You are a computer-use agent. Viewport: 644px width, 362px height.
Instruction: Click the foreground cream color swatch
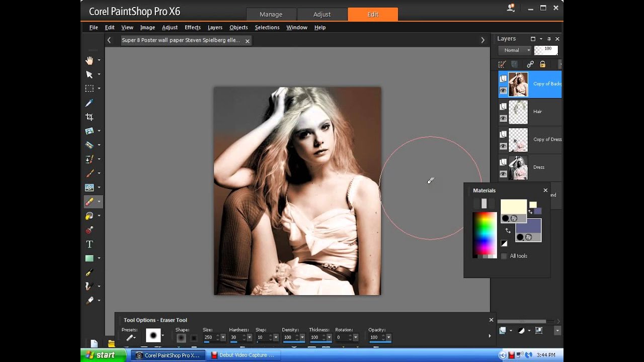click(513, 206)
